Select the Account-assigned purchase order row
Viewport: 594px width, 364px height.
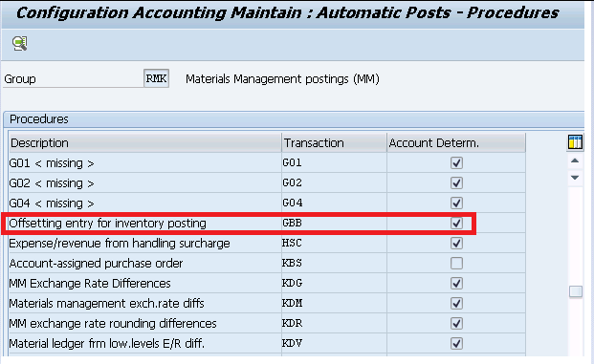pos(267,263)
